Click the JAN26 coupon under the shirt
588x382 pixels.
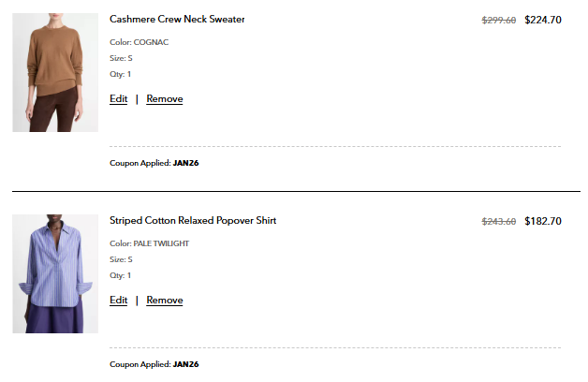tap(185, 364)
